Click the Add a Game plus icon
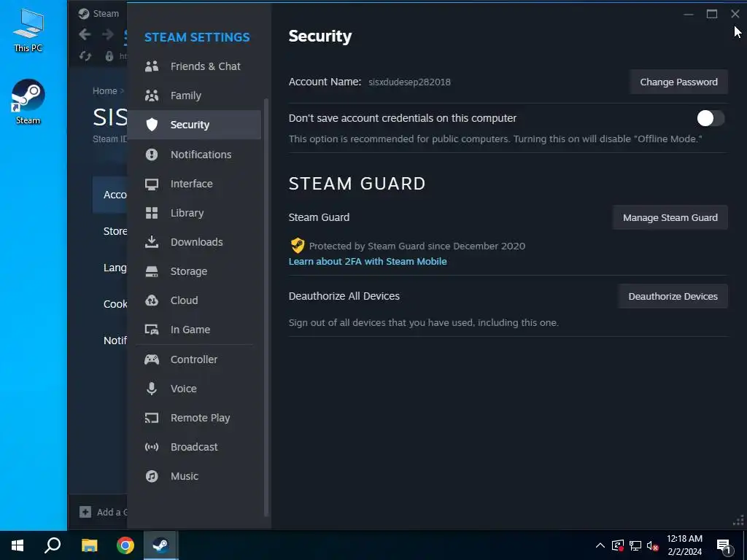Screen dimensions: 747x560 [x=85, y=512]
